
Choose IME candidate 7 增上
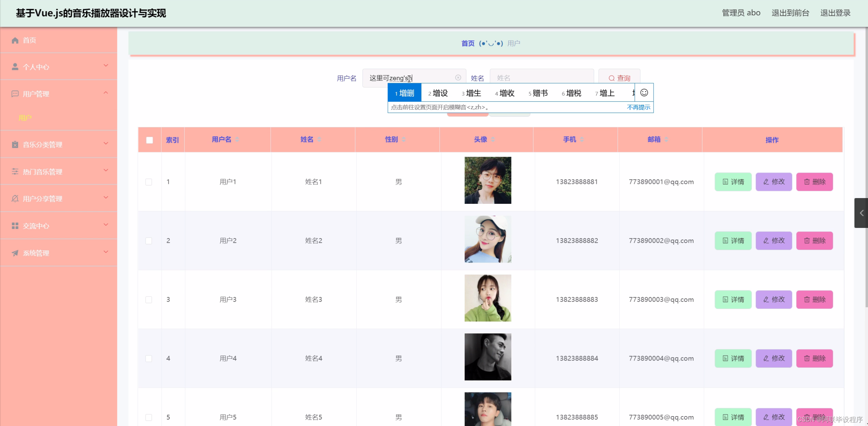(605, 93)
